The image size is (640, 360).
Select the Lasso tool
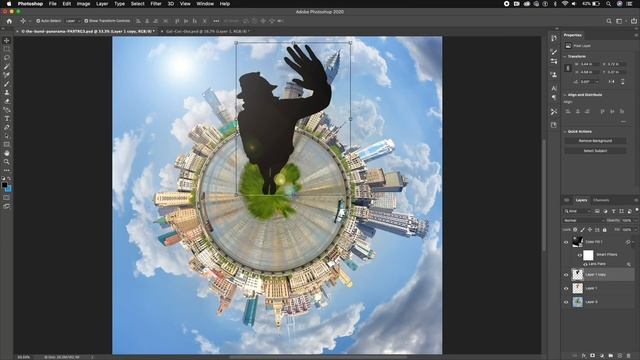coord(7,58)
